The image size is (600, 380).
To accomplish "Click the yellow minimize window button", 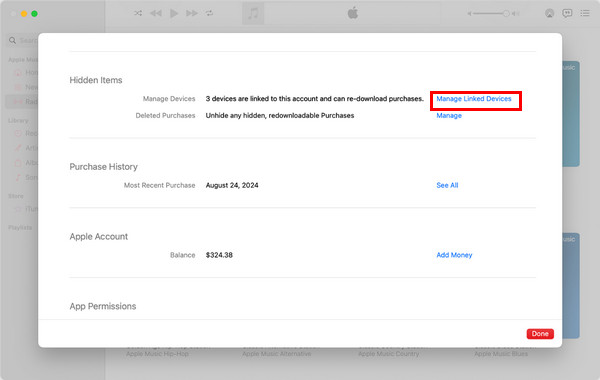I will 24,14.
